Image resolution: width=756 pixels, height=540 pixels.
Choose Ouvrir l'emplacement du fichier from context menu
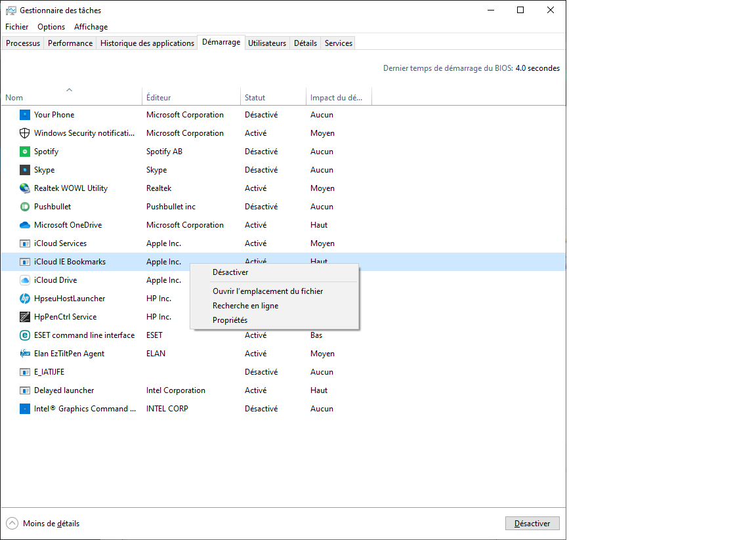point(267,291)
